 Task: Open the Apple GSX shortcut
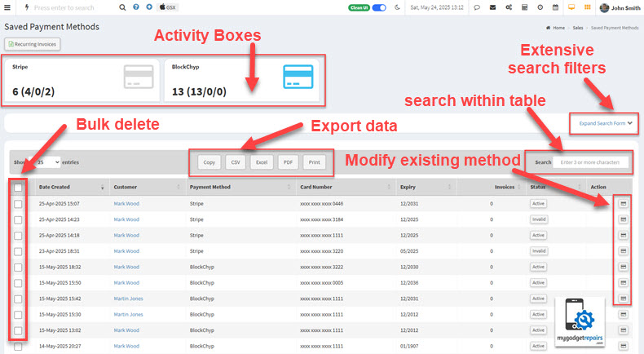[x=168, y=7]
